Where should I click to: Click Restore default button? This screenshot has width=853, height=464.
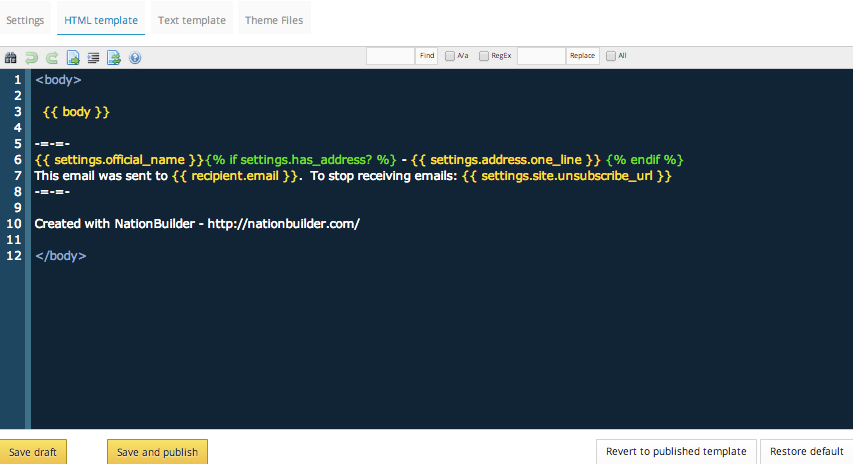pos(807,451)
